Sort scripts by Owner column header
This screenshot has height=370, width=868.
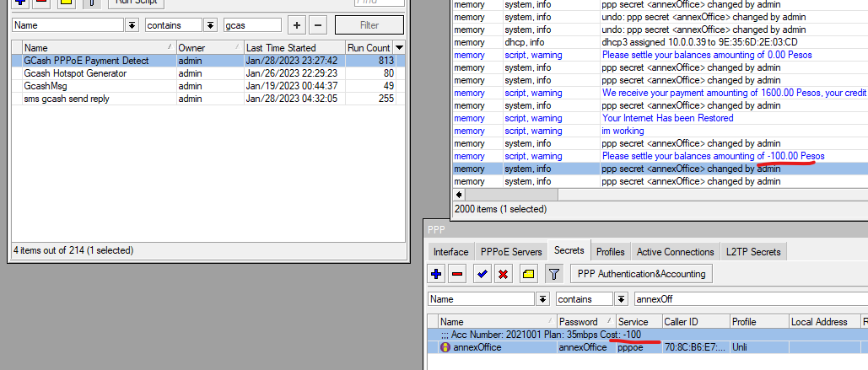coord(210,47)
